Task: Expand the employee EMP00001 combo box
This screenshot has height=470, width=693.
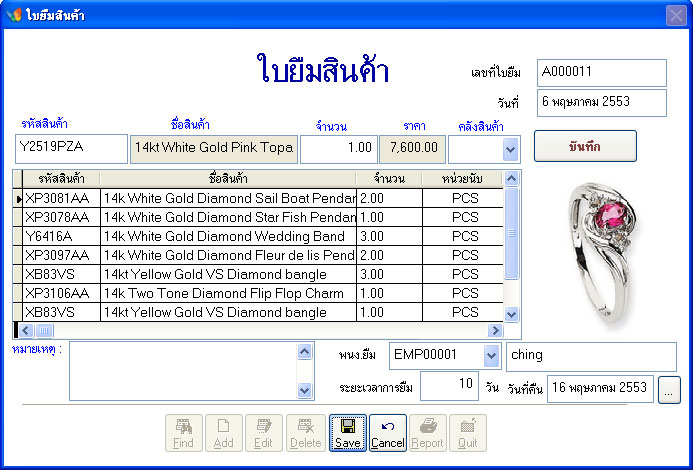Action: click(x=490, y=356)
